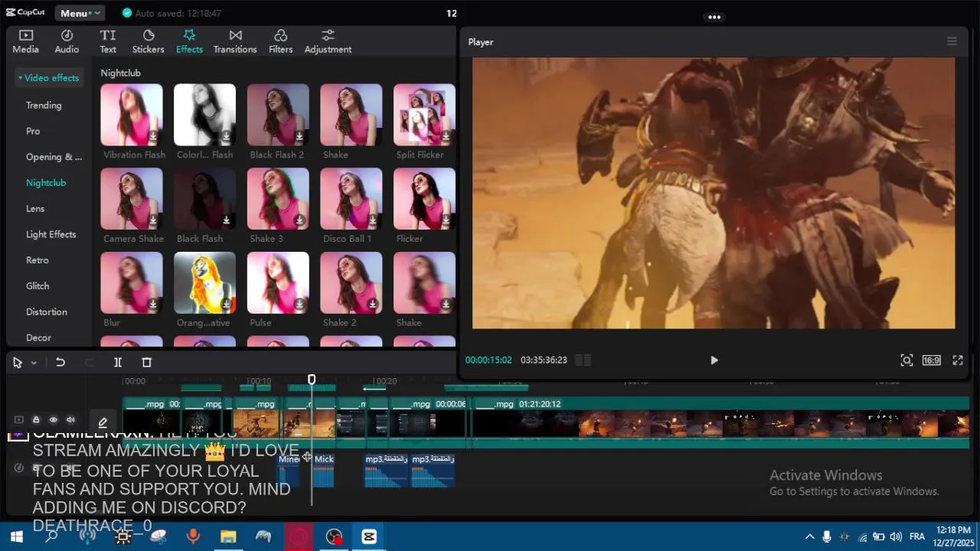Download the Pulse effect via its arrow
980x551 pixels.
pyautogui.click(x=299, y=305)
